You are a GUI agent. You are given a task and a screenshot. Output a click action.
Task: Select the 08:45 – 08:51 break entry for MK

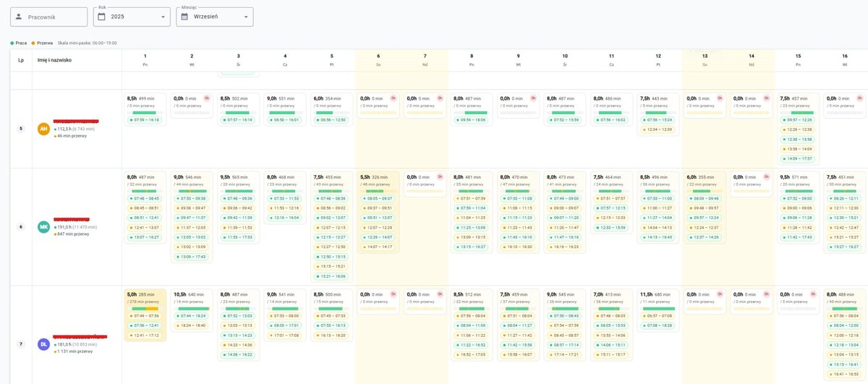point(147,208)
